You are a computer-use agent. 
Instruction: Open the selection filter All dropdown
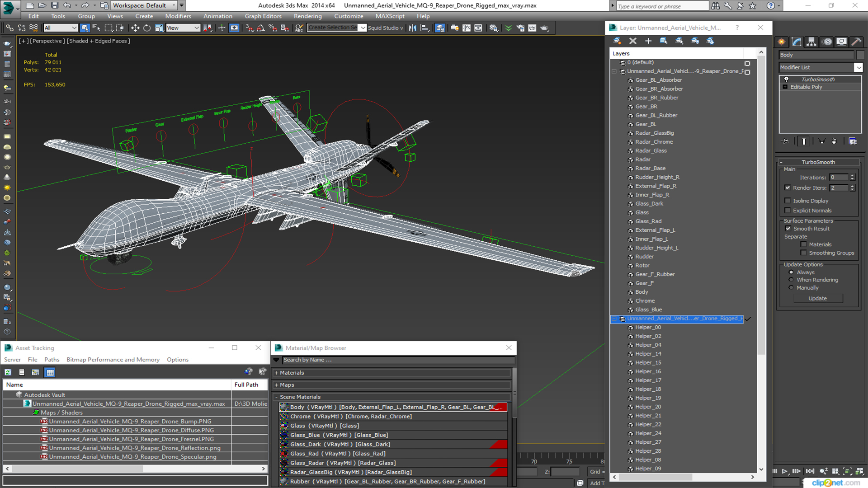click(61, 28)
